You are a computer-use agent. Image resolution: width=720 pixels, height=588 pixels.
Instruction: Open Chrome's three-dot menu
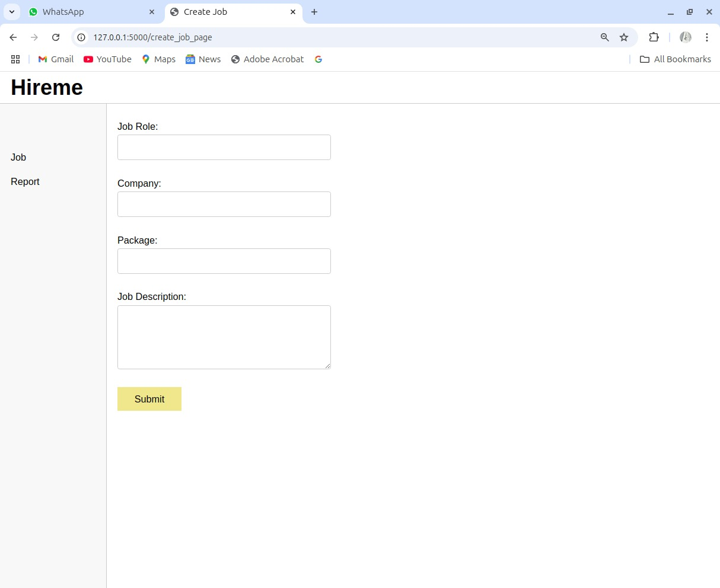coord(707,37)
